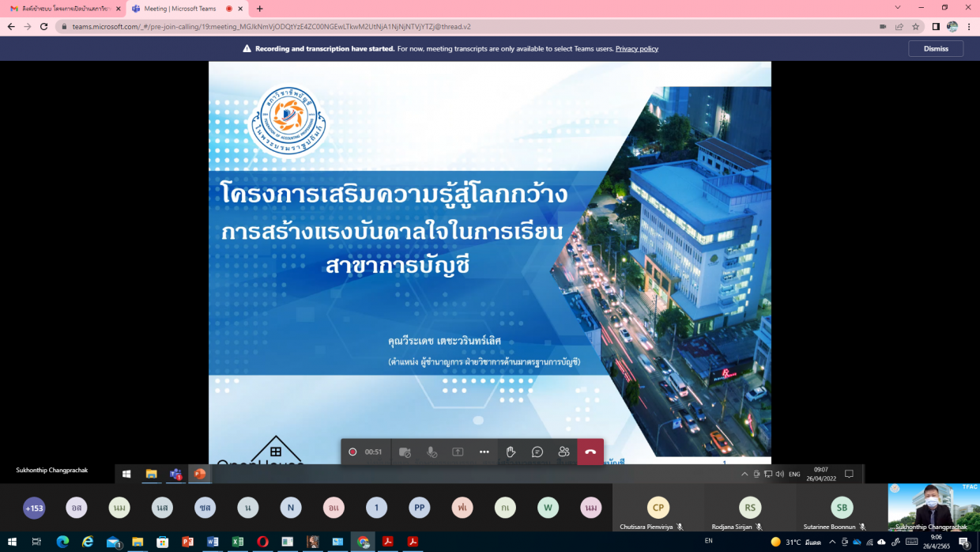
Task: Click Chrome's tab search chevron
Action: click(x=897, y=8)
